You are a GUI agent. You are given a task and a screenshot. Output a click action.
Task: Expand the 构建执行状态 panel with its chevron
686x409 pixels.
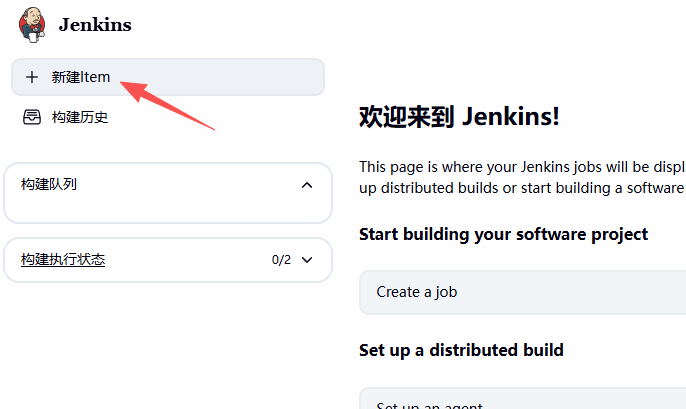pos(307,260)
